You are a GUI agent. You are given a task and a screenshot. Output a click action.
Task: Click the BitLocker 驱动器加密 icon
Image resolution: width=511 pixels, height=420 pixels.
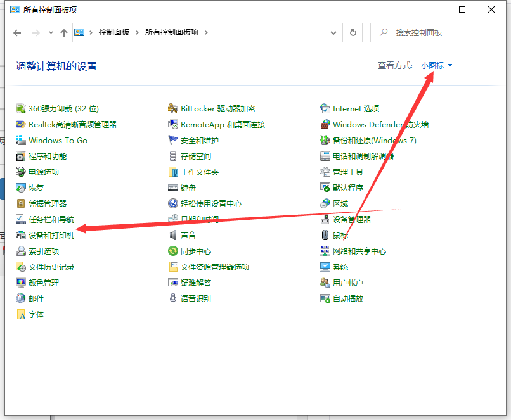(173, 109)
